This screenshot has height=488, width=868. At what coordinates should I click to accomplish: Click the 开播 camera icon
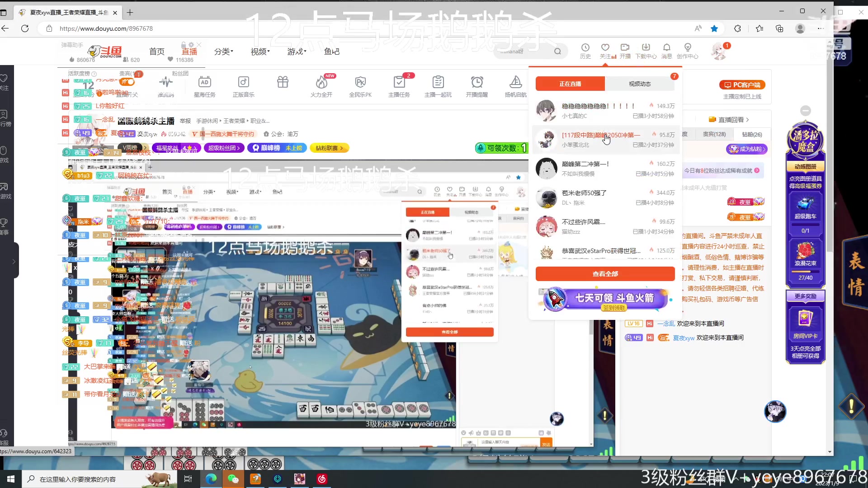pyautogui.click(x=625, y=51)
